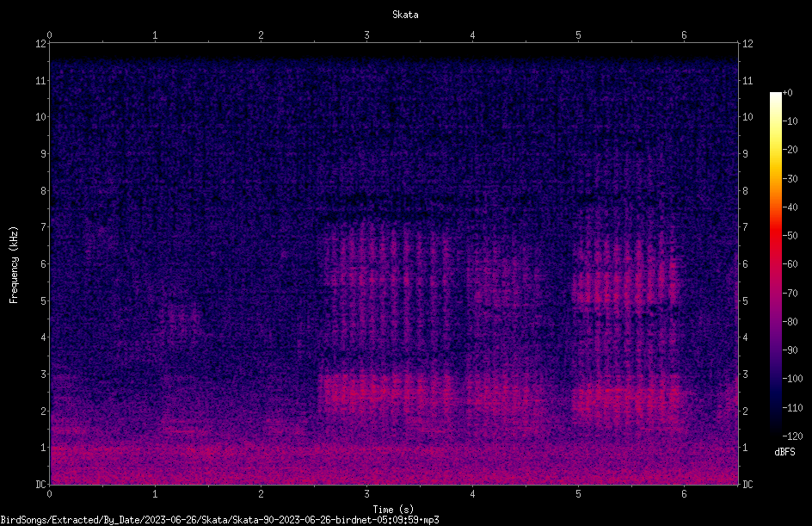Viewport: 812px width, 526px height.
Task: Click the '11' tick on the right frequency axis
Action: 747,80
